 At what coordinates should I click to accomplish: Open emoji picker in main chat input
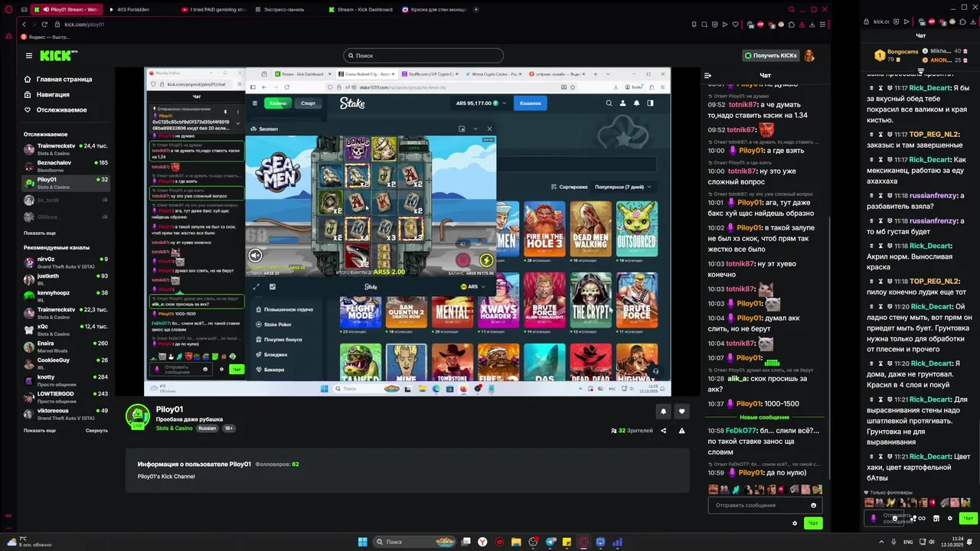pyautogui.click(x=813, y=505)
